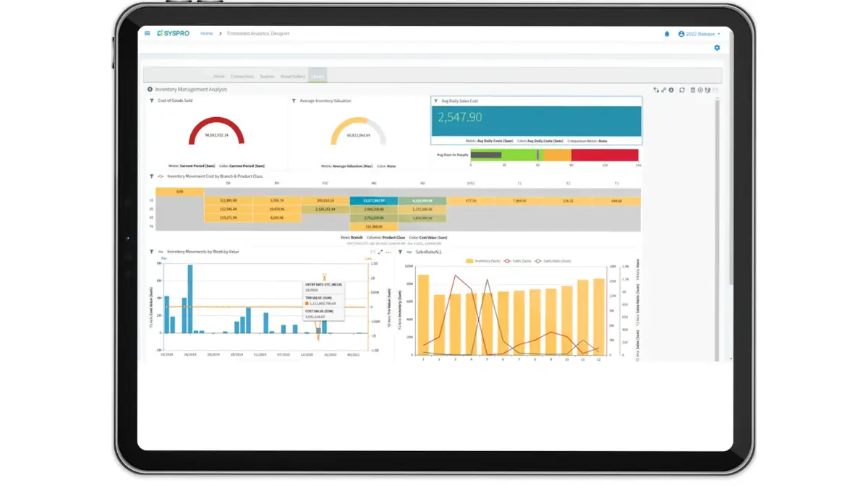868x488 pixels.
Task: Click the share link icon on the toolbar
Action: [x=664, y=90]
